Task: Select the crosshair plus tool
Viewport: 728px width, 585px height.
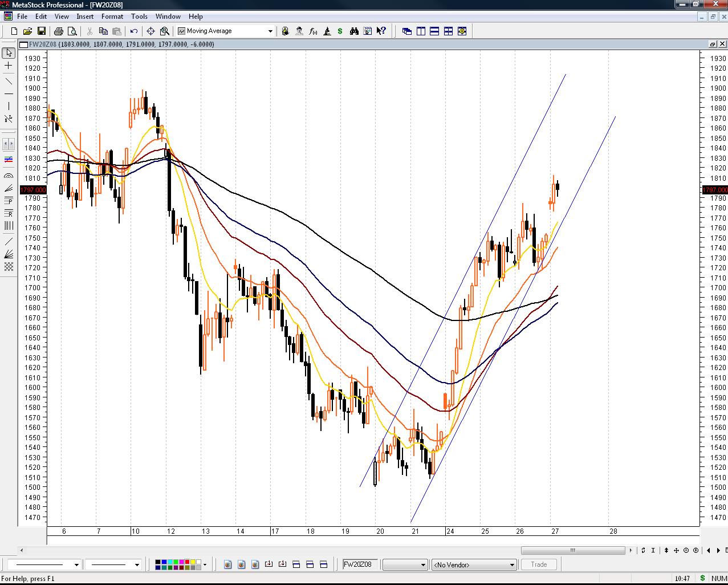Action: pos(9,66)
